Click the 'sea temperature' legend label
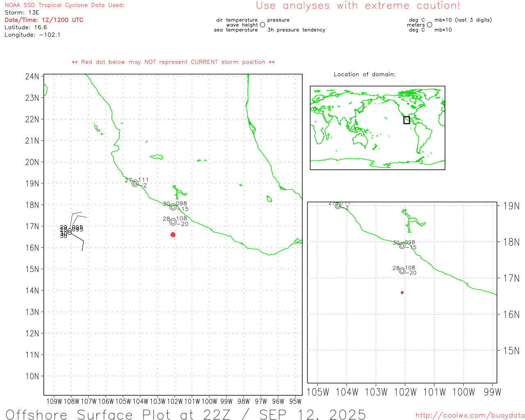525x420 pixels. pyautogui.click(x=236, y=30)
